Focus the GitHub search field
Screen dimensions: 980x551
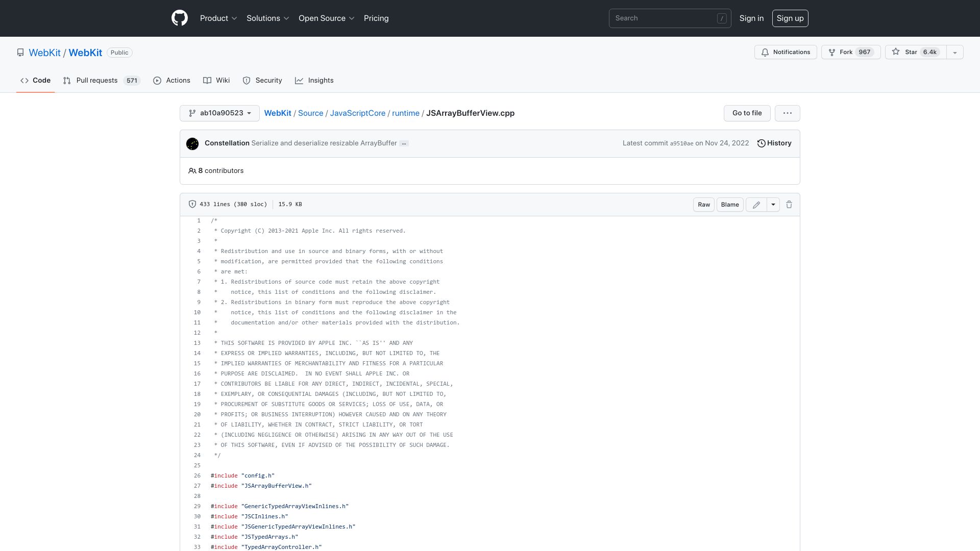[x=670, y=18]
